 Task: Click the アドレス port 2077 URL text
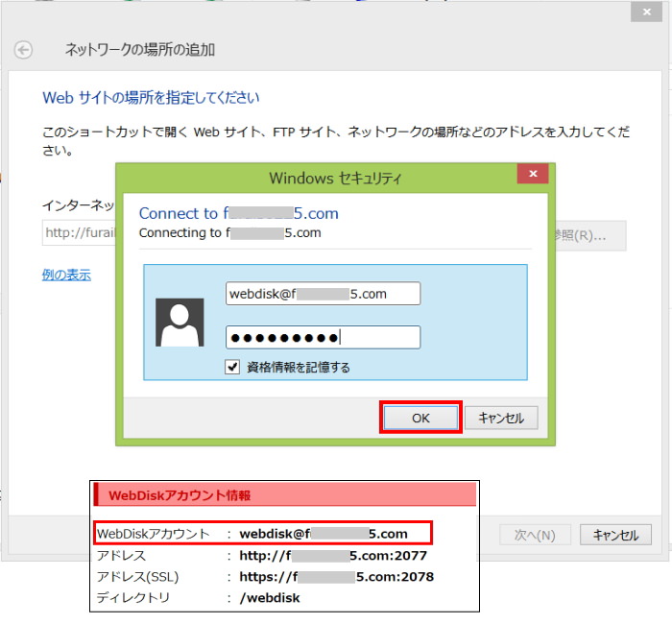click(x=333, y=556)
